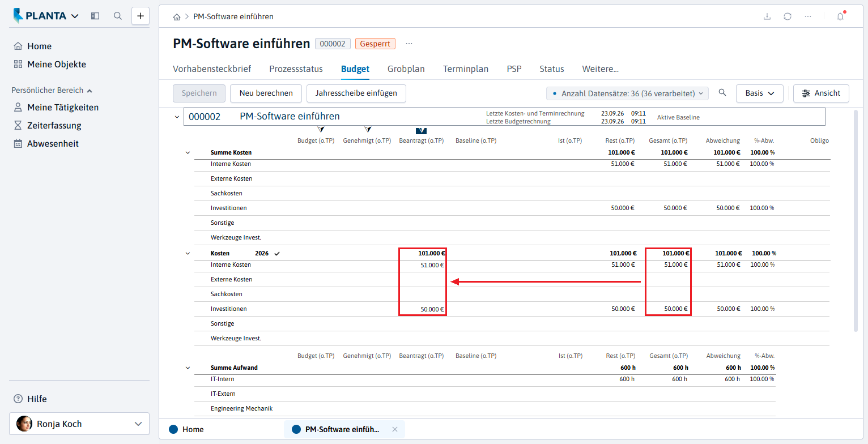
Task: Switch to Vorhabensteckbrief tab
Action: coord(212,69)
